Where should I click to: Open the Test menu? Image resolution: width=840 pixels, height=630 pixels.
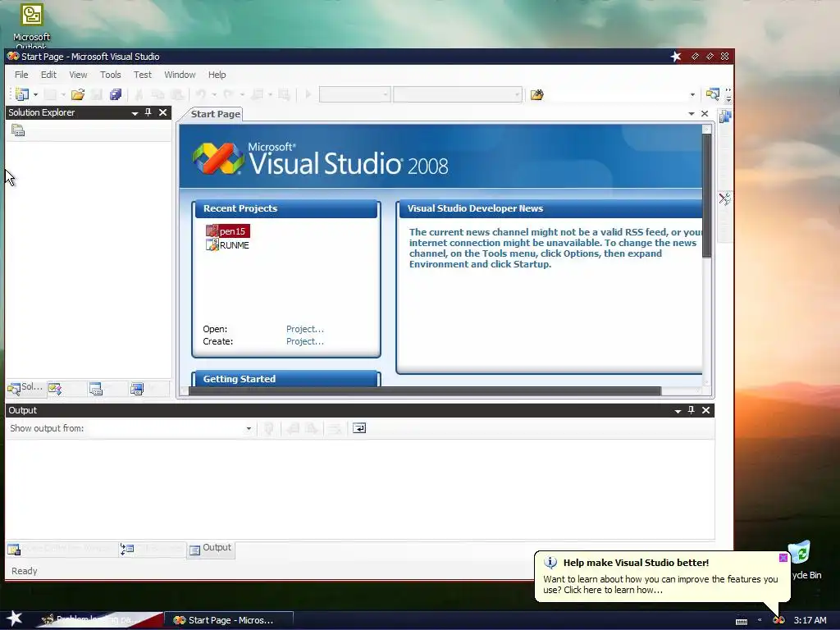tap(143, 75)
